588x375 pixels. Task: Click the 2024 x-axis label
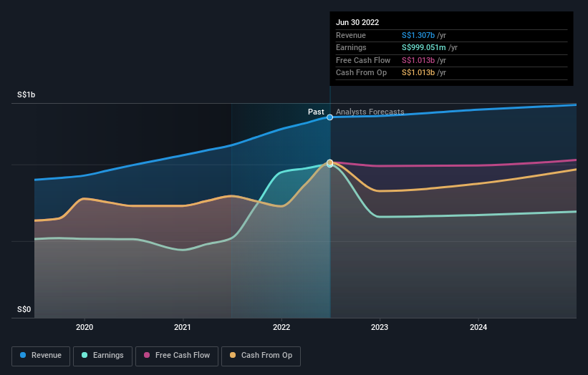click(x=478, y=327)
